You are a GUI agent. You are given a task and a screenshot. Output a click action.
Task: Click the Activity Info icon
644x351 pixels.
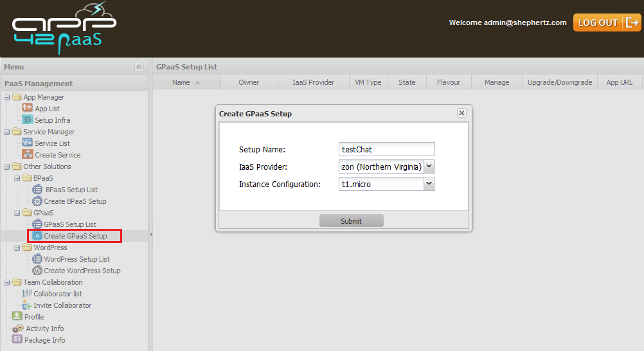(18, 328)
